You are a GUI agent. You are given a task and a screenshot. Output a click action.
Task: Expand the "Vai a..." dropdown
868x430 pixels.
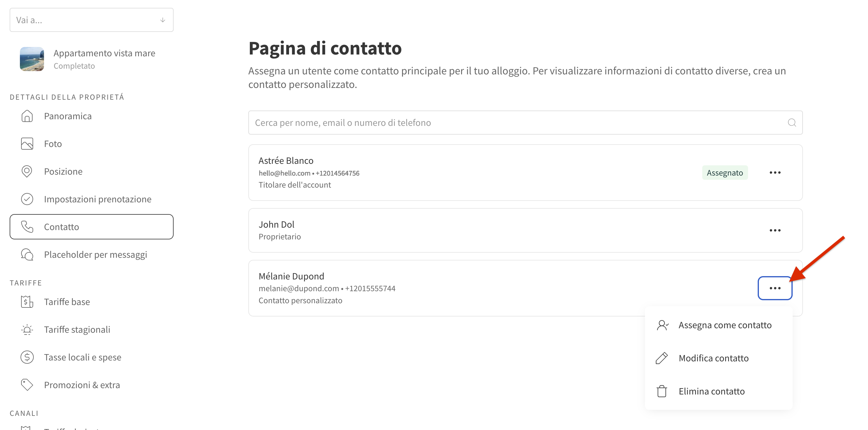[x=92, y=20]
